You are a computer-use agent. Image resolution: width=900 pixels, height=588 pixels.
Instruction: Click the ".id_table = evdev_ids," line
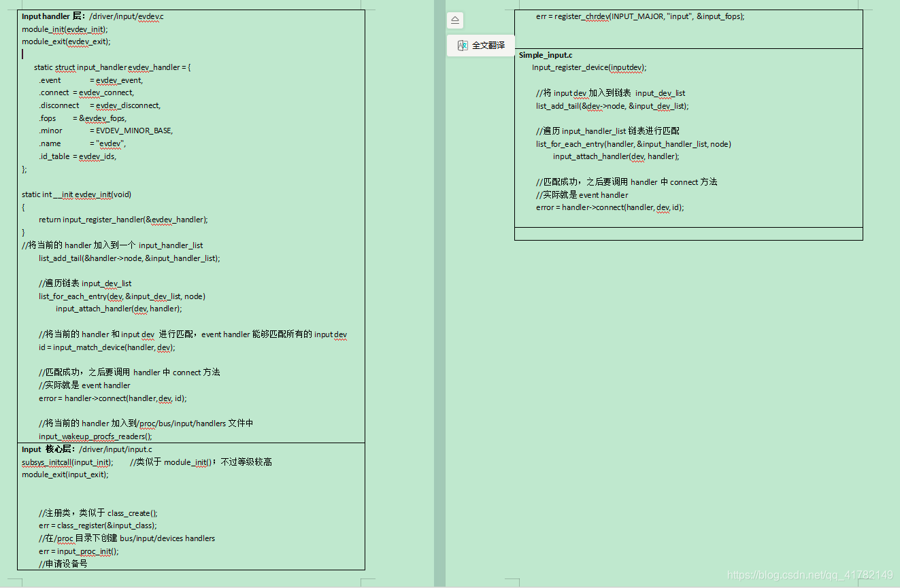coord(78,156)
